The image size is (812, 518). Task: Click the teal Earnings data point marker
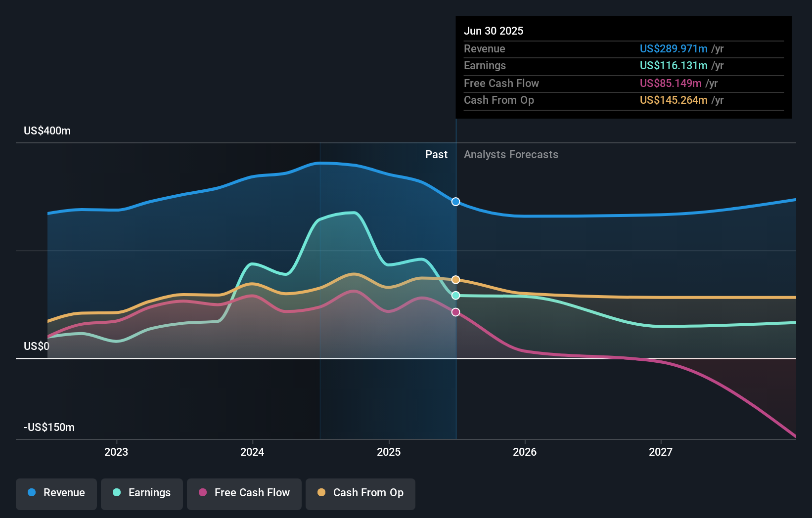pyautogui.click(x=456, y=295)
